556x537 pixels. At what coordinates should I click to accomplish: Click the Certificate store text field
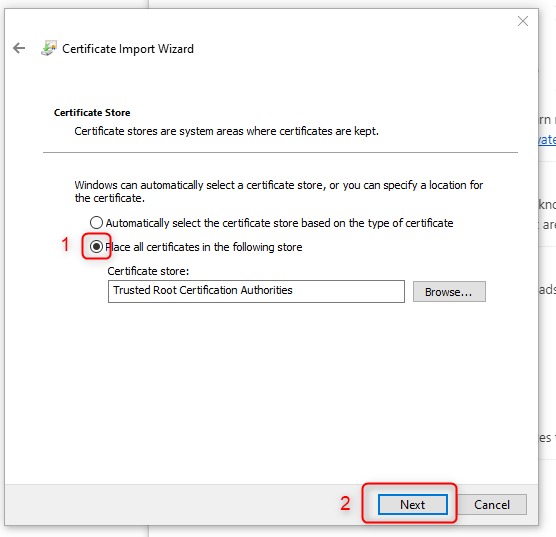click(x=256, y=291)
